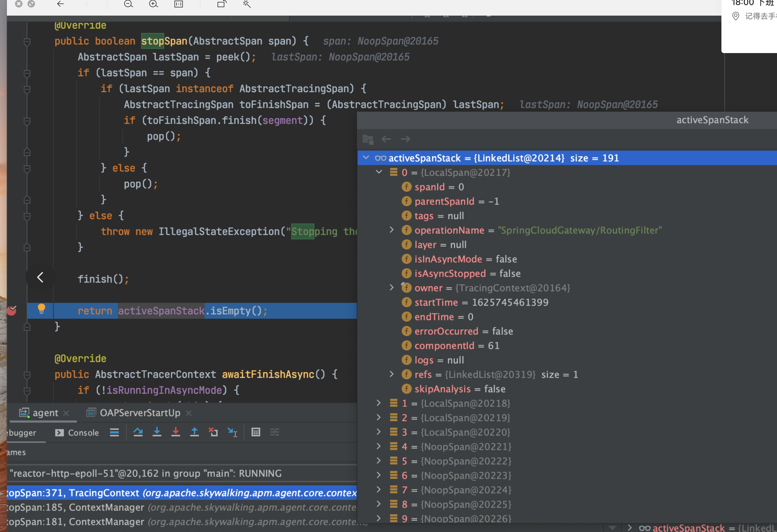
Task: Expand the operationName field
Action: pyautogui.click(x=392, y=230)
